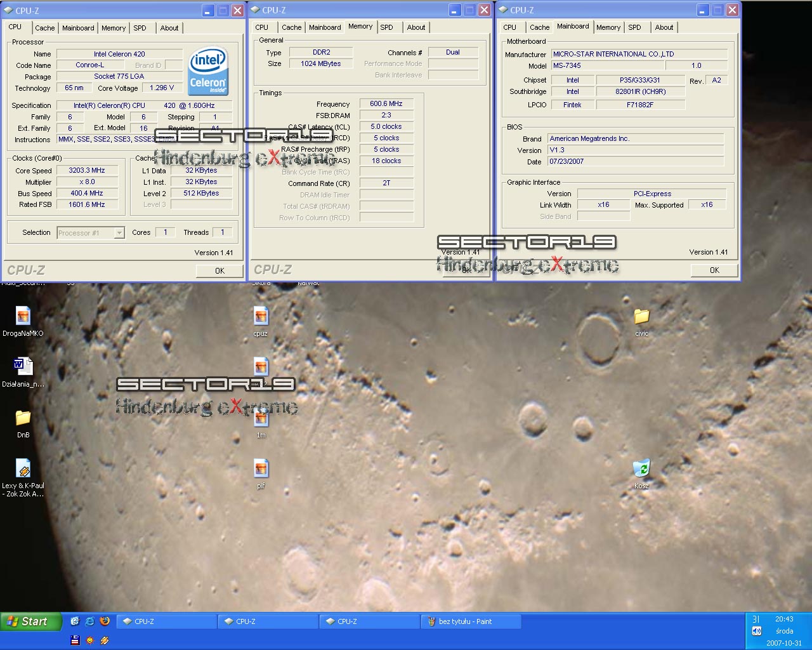Open the volume control tray icon
The height and width of the screenshot is (650, 812).
click(x=756, y=631)
